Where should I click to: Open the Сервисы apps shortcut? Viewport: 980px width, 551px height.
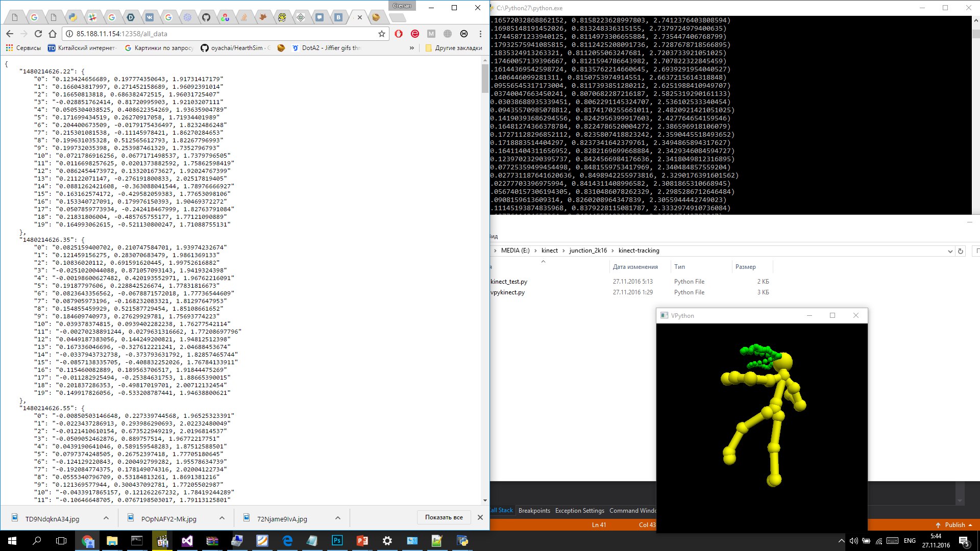23,48
